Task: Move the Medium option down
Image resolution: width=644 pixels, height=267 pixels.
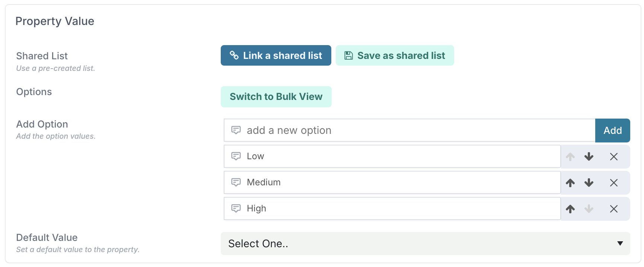Action: [589, 183]
